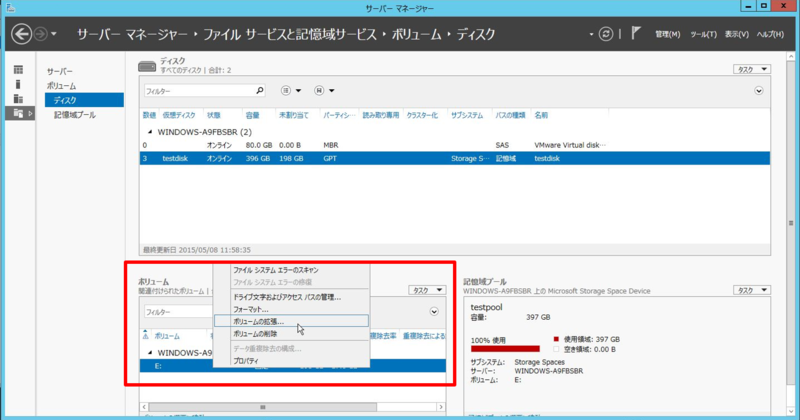Click main vertical scrollbar down arrow

(x=791, y=411)
